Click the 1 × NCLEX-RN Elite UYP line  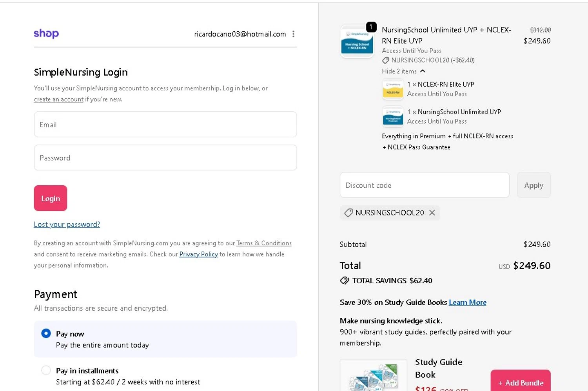click(441, 84)
